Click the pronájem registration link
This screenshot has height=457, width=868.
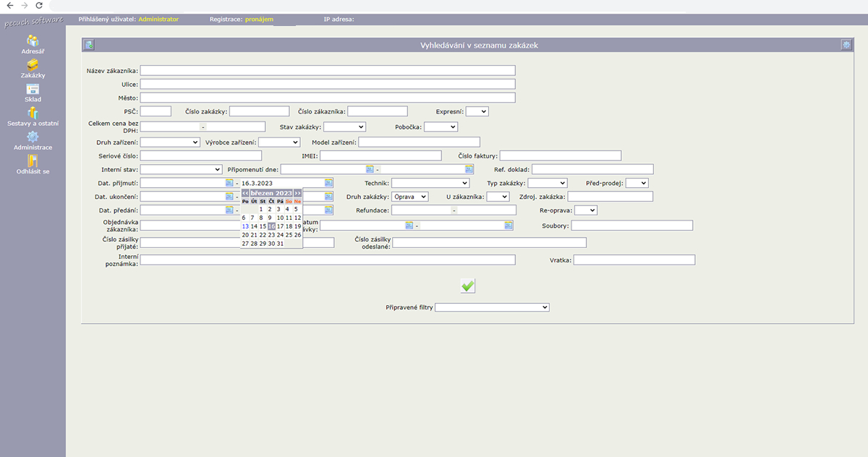point(259,19)
